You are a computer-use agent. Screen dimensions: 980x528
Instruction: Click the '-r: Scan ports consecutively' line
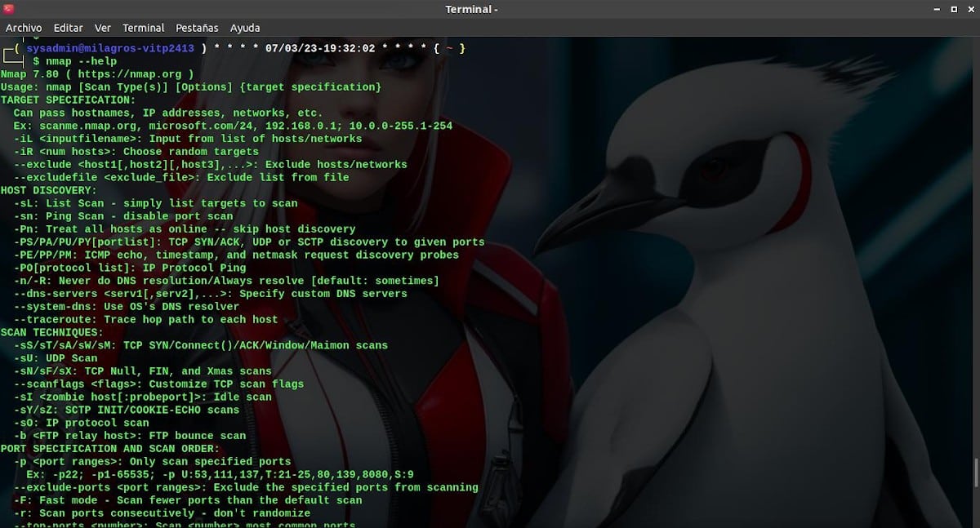(162, 513)
